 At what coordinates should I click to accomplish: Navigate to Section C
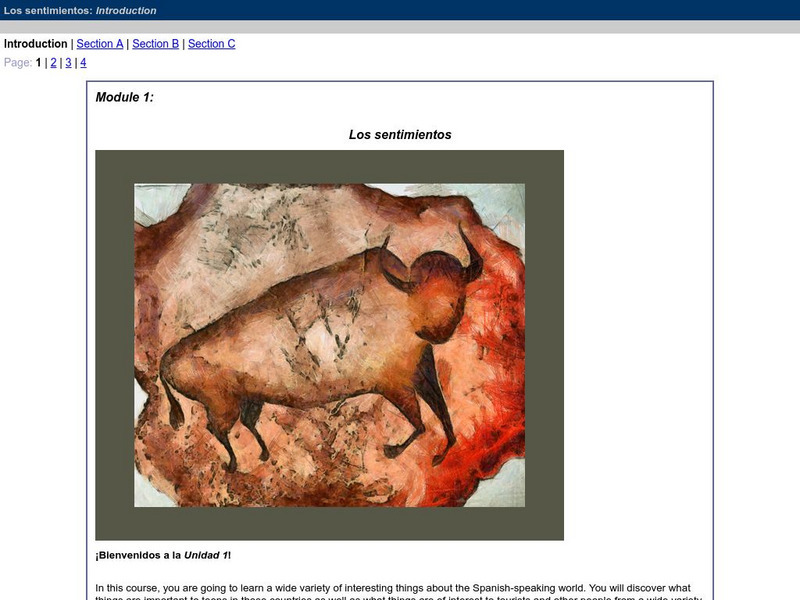[x=212, y=44]
